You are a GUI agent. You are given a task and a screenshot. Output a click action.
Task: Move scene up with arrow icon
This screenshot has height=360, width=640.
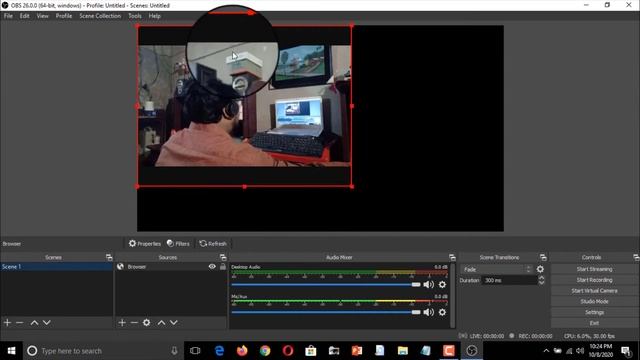click(34, 322)
